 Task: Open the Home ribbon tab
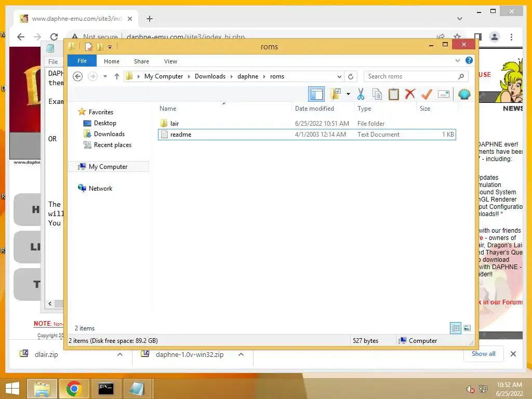[112, 61]
